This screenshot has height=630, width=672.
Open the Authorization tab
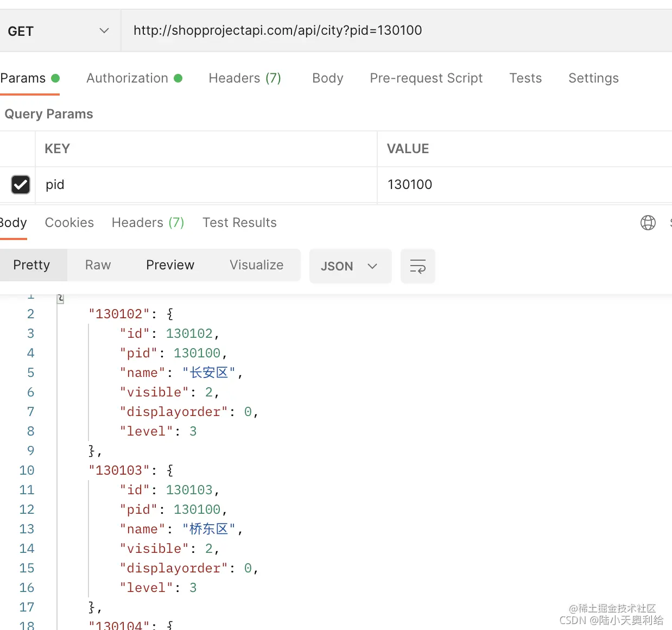(x=134, y=78)
